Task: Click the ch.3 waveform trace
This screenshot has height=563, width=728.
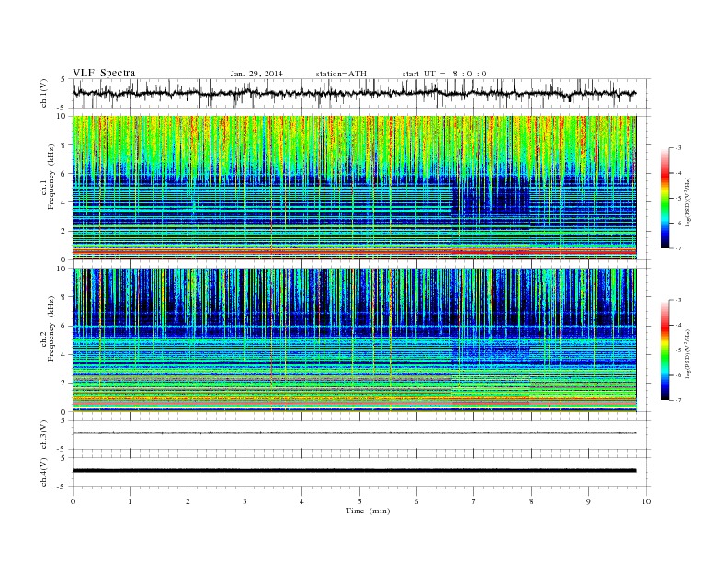Action: (x=354, y=433)
